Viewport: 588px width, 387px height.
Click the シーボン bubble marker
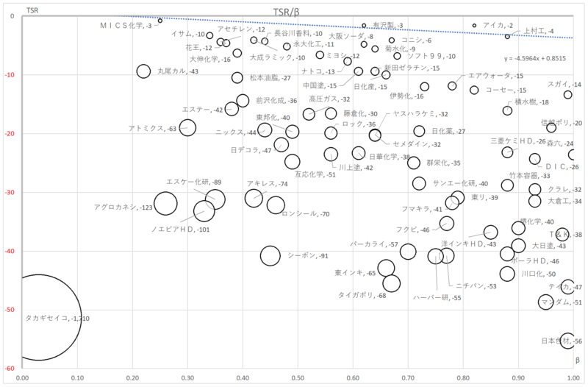coord(270,256)
